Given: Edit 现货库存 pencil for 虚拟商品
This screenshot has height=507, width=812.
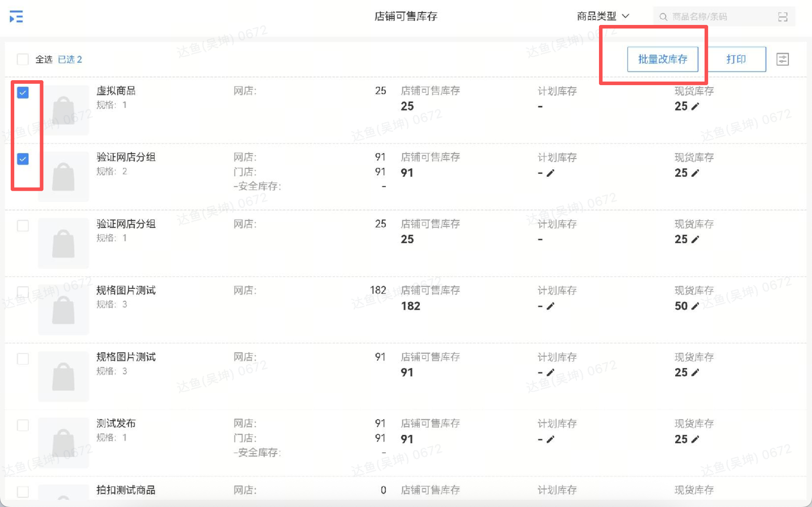Looking at the screenshot, I should (x=695, y=106).
